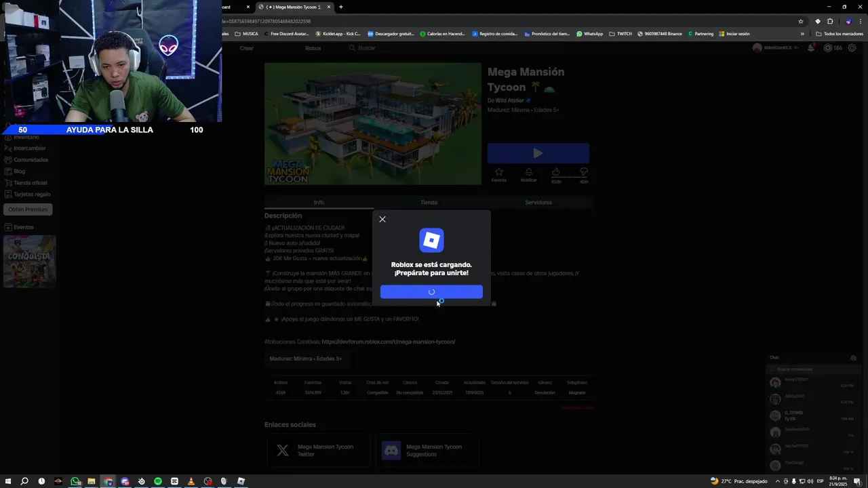Open the Roblox settings gear icon

pos(852,48)
